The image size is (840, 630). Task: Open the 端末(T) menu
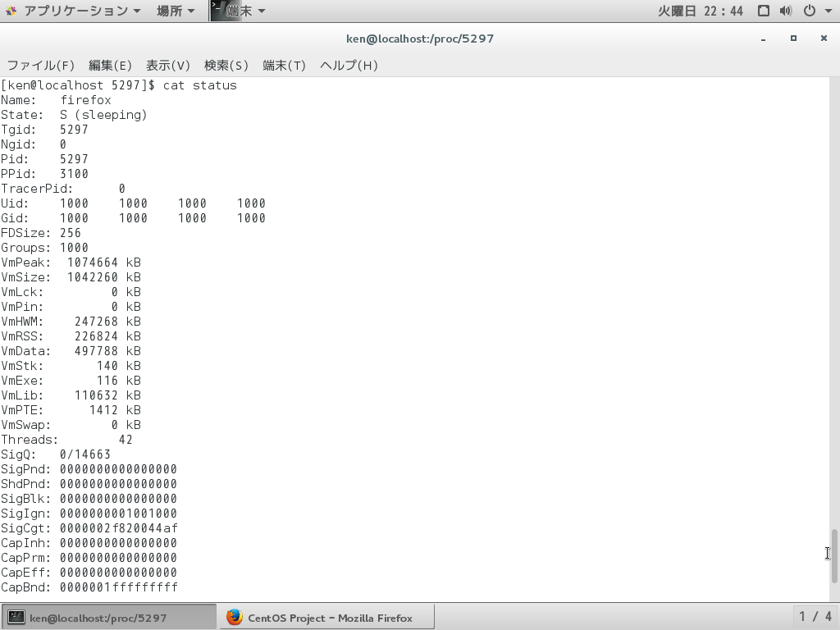285,66
